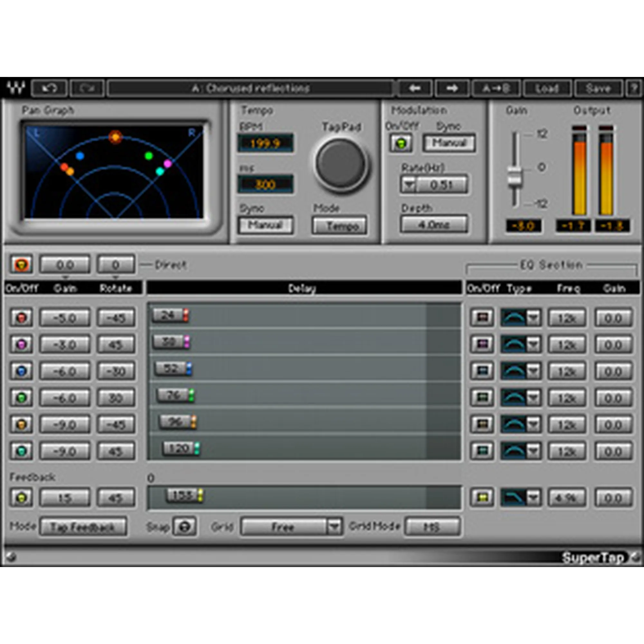This screenshot has width=644, height=644.
Task: Enable the feedback EQ On/Off button
Action: pyautogui.click(x=482, y=498)
